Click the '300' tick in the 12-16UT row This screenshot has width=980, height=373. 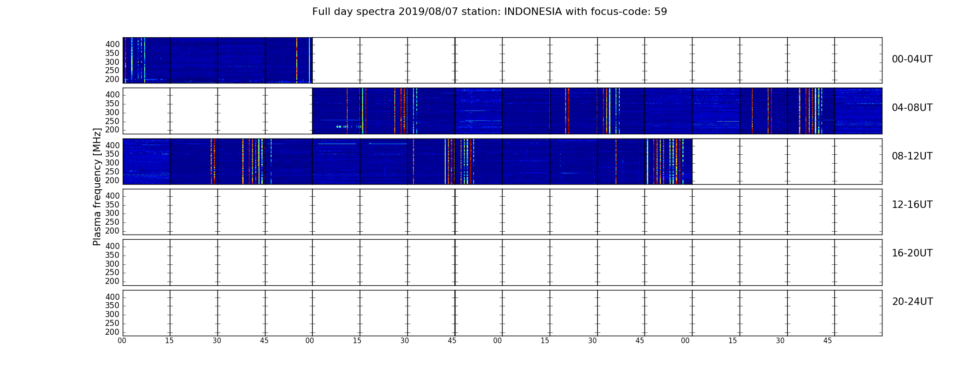112,213
